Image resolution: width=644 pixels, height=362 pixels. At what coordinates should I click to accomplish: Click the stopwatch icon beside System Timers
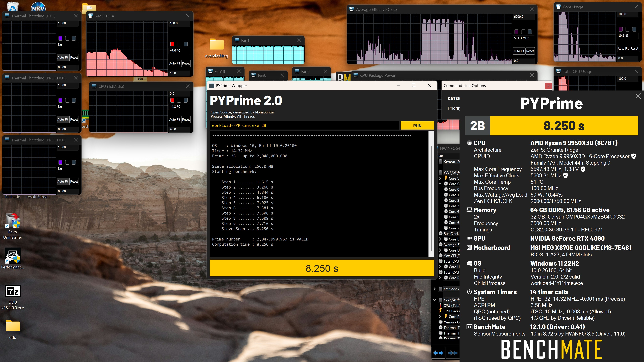(470, 292)
